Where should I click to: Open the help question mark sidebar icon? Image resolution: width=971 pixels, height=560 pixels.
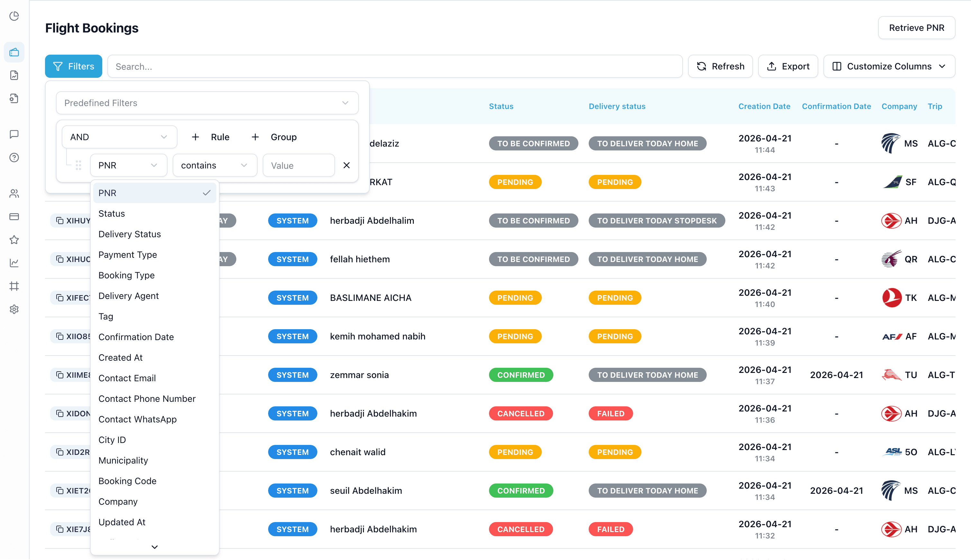point(14,158)
